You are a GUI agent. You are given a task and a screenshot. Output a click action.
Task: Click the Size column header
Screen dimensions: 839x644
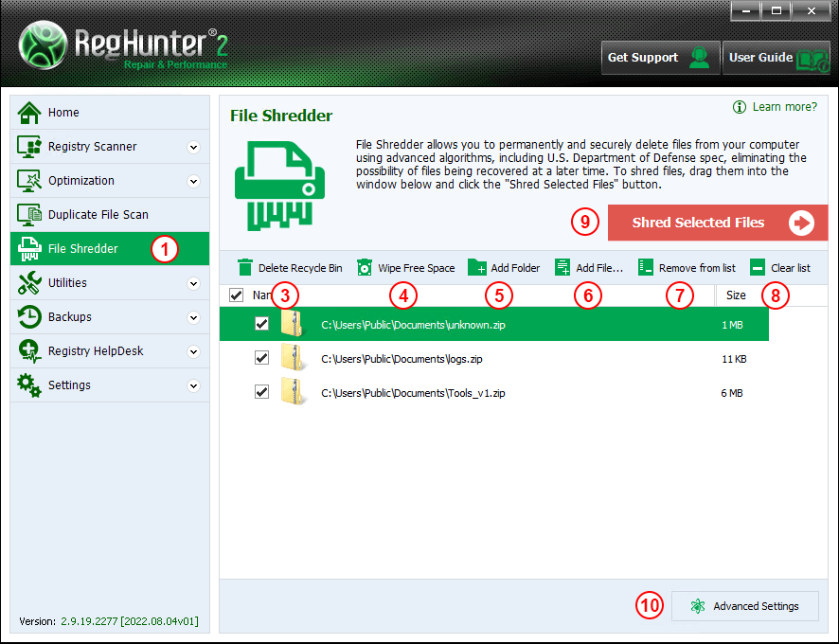pyautogui.click(x=736, y=295)
